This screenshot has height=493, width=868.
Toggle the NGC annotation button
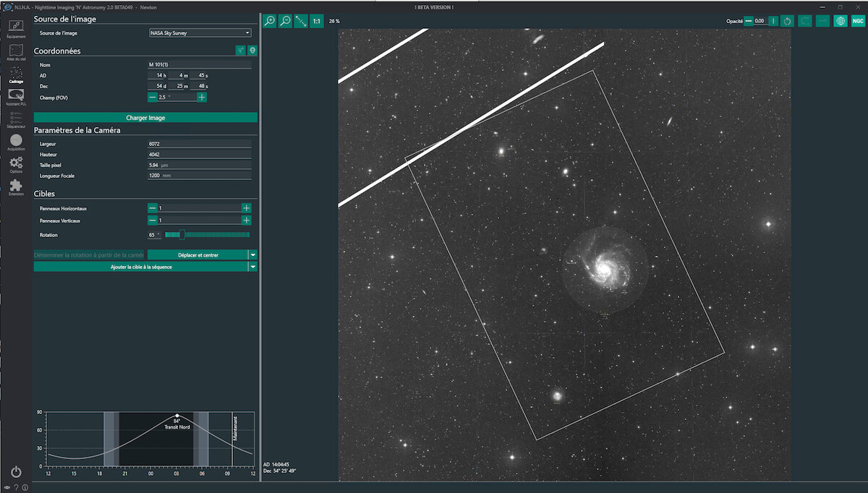pyautogui.click(x=858, y=21)
